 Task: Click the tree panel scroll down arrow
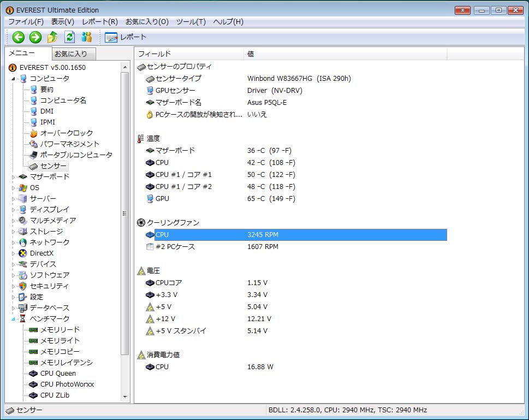[x=125, y=397]
